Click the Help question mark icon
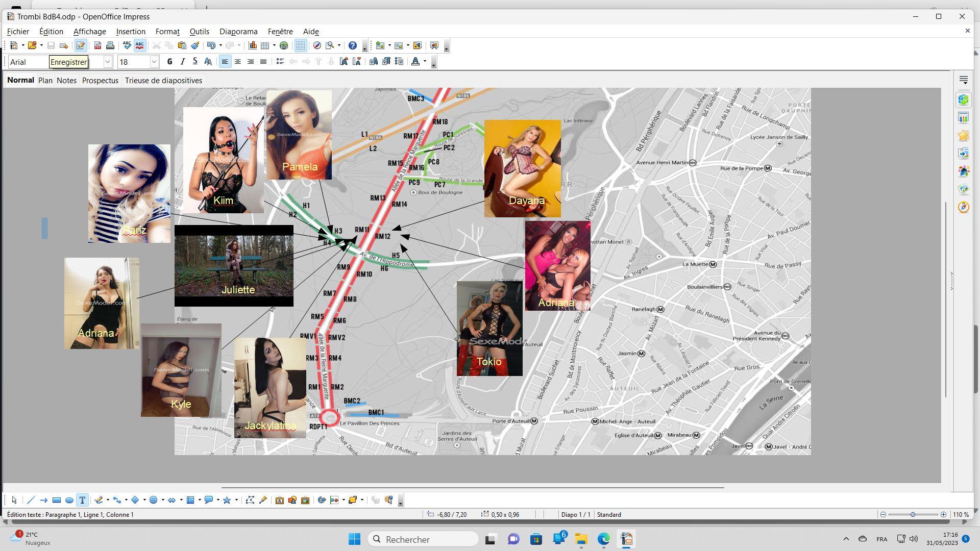Viewport: 980px width, 551px height. [x=352, y=46]
